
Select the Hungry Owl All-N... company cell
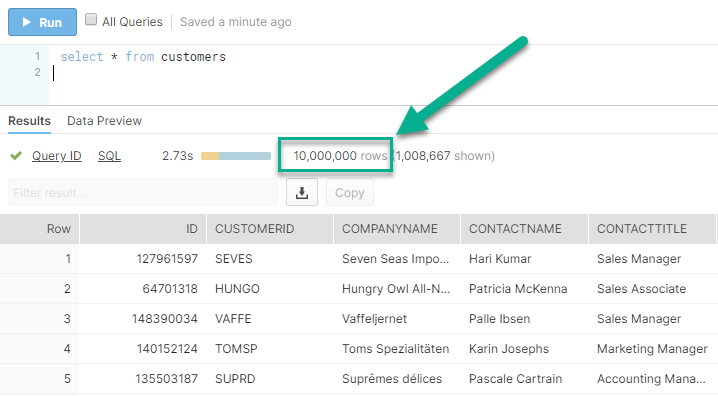pos(397,289)
